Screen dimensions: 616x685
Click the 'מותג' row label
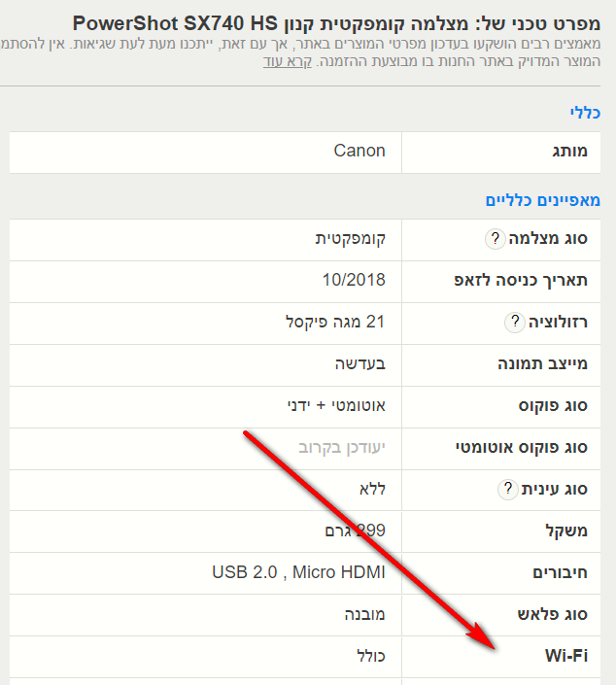[570, 152]
